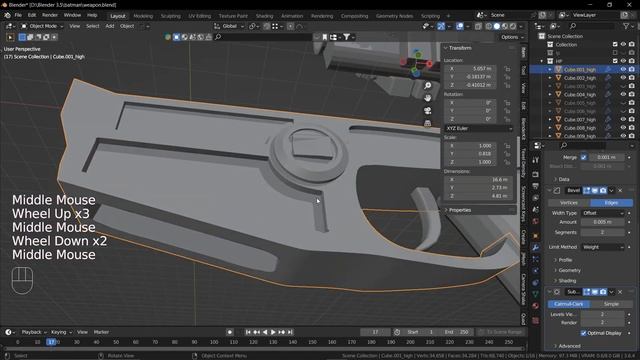
Task: Open the Add menu in viewport header
Action: coord(110,26)
